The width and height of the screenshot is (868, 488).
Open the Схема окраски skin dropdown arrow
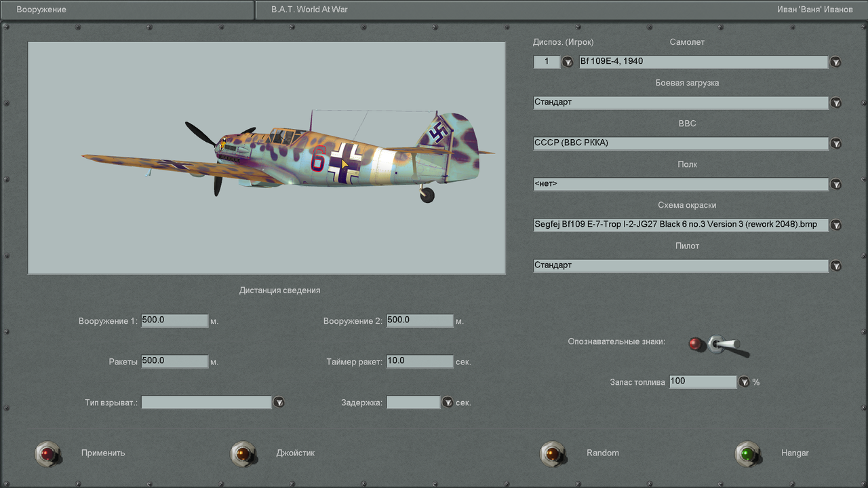836,225
